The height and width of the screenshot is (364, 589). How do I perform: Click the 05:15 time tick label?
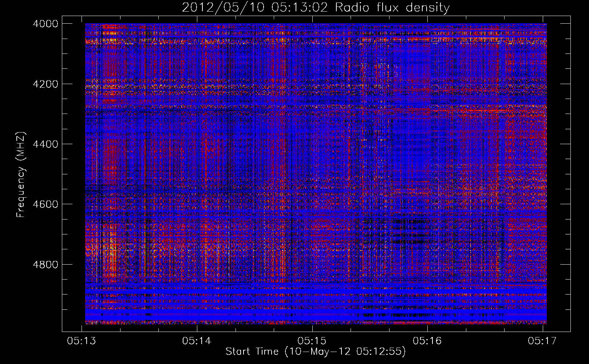(312, 341)
